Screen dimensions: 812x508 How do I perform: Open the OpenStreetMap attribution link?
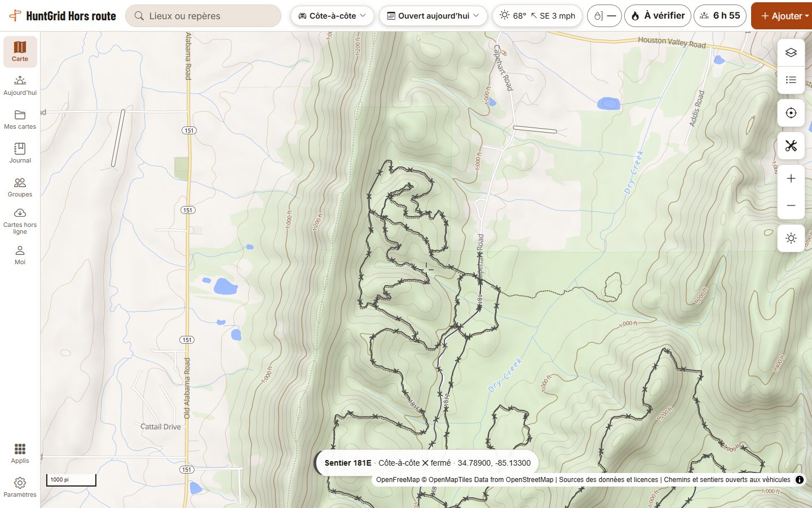(x=529, y=480)
